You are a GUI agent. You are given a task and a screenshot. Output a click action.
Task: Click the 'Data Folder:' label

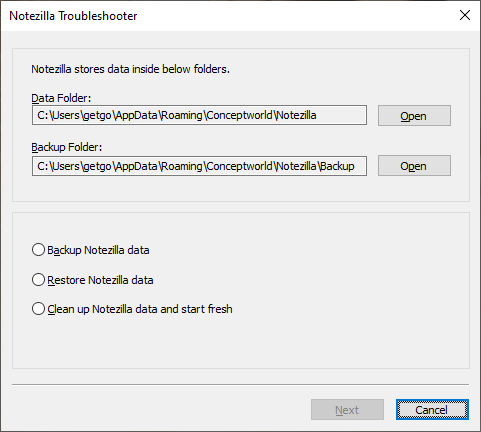click(61, 98)
